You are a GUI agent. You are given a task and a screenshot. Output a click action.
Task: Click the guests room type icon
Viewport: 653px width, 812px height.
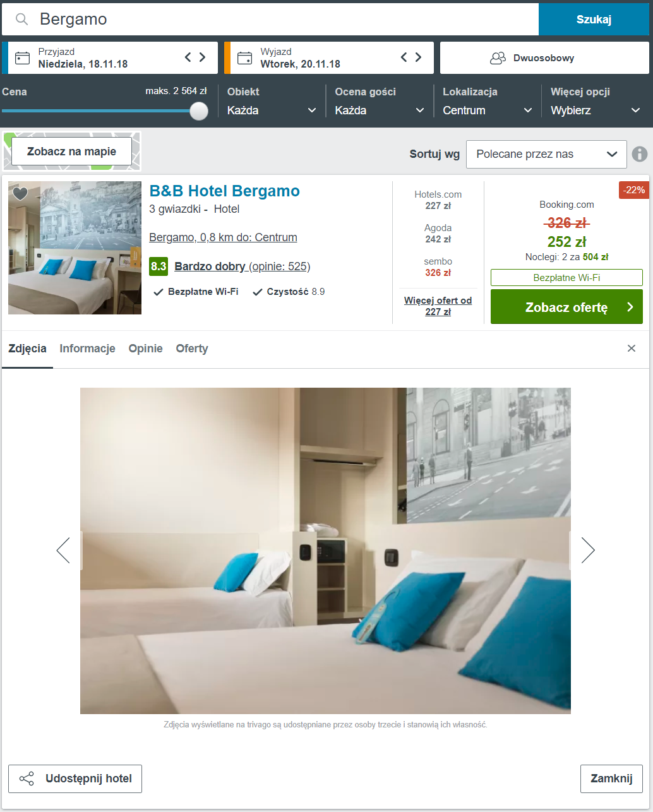[498, 58]
